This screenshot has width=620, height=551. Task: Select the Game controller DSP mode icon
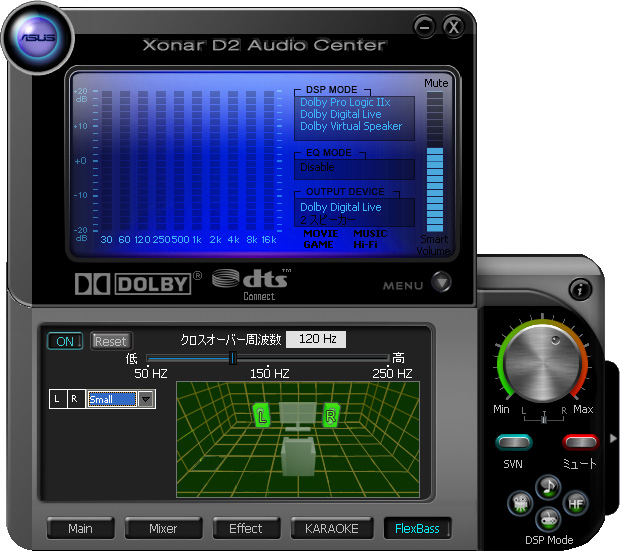tap(548, 519)
